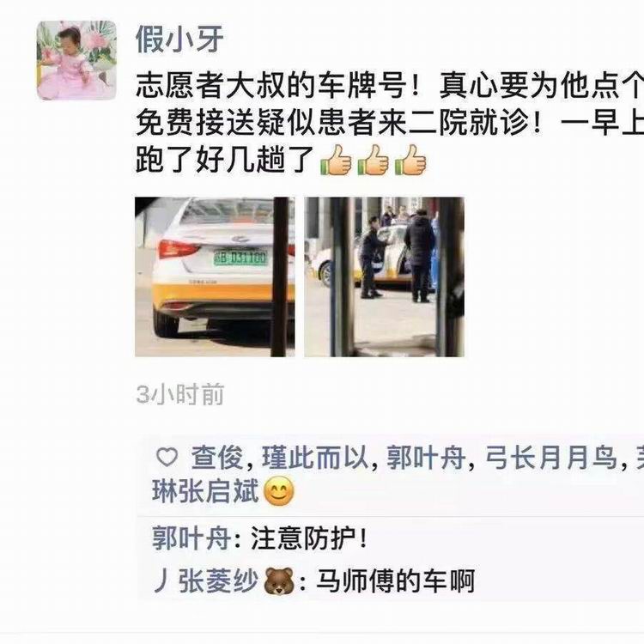Screen dimensions: 644x644
Task: Open commenter 丿张菱纱's profile
Action: [x=206, y=580]
